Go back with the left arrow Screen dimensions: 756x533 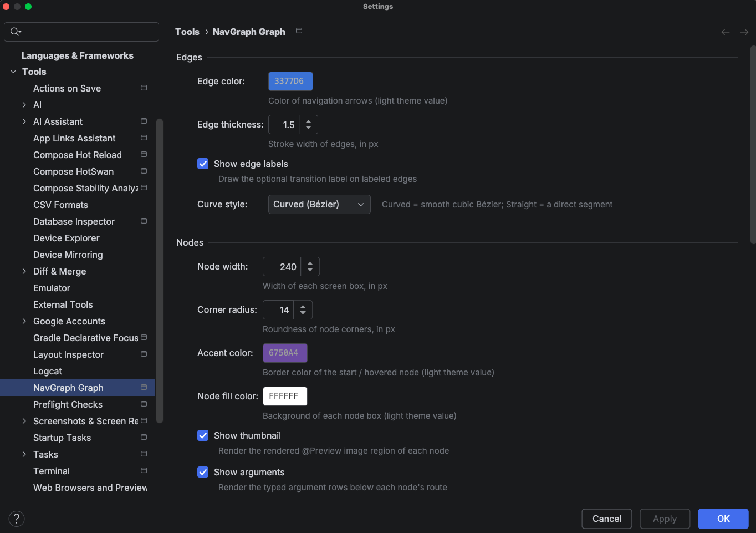click(726, 32)
